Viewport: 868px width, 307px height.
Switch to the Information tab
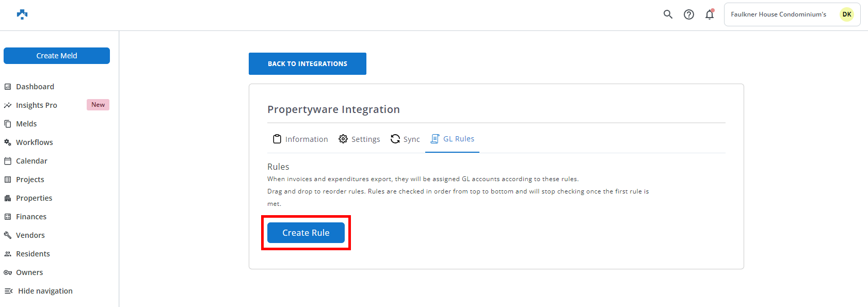click(x=300, y=139)
